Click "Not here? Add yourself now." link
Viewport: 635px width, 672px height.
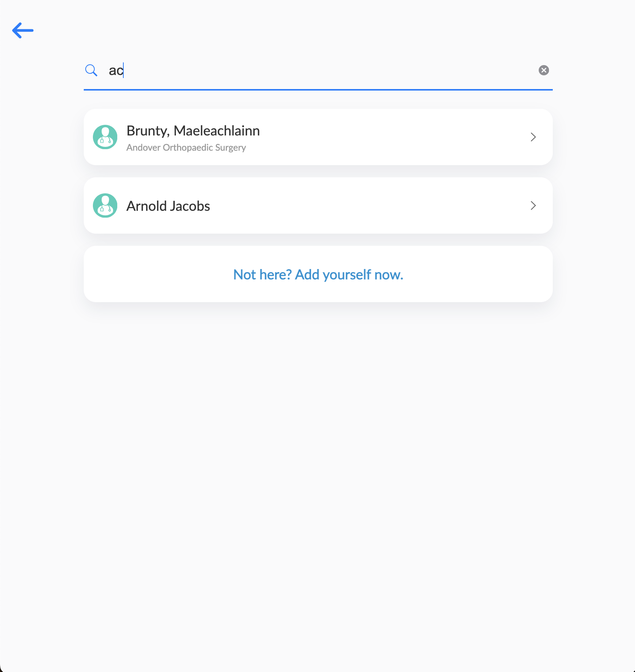pos(318,274)
